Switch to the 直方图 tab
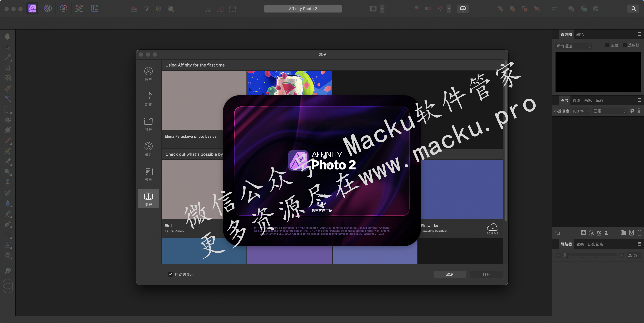 [566, 35]
